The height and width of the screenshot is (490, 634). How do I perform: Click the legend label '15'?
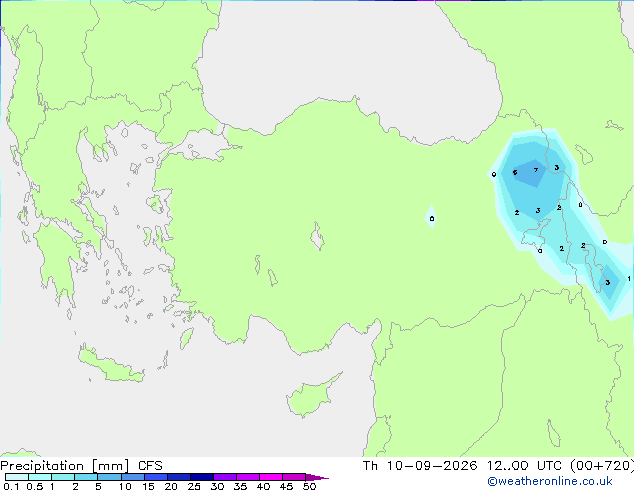click(148, 486)
